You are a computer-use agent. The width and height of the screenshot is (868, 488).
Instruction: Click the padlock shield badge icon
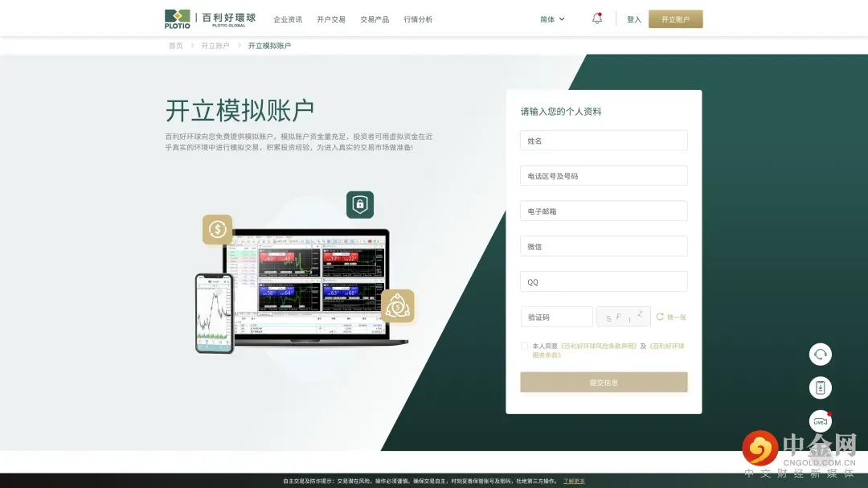360,204
